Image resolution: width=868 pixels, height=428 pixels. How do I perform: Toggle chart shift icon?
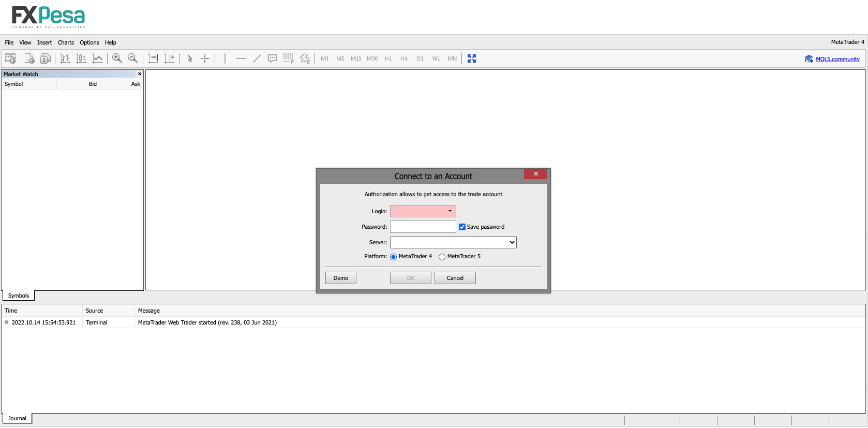coord(169,58)
